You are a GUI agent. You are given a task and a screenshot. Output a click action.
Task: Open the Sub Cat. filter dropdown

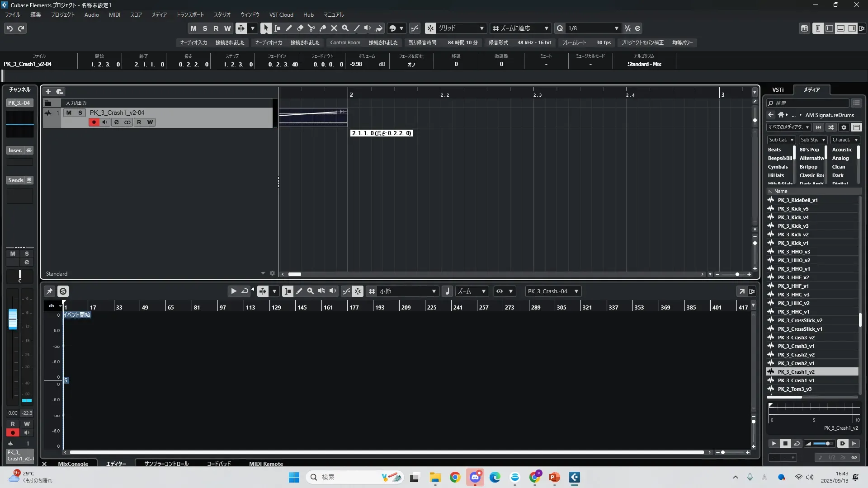click(x=781, y=140)
